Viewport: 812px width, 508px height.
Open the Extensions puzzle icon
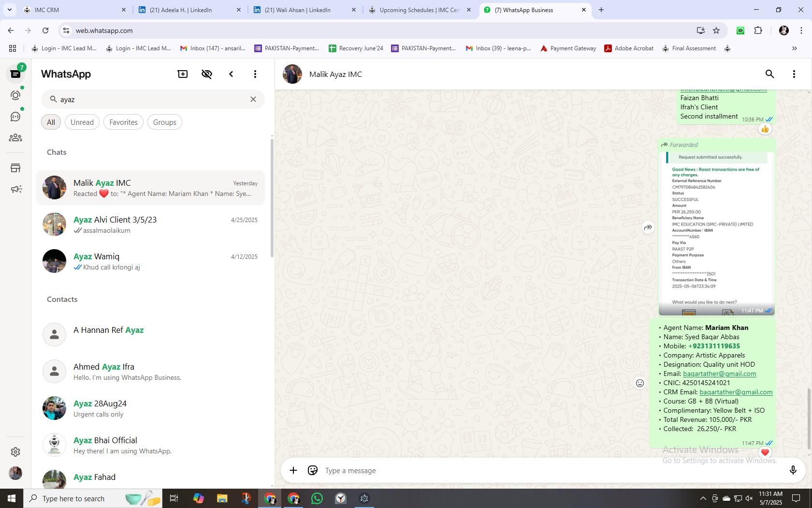tap(758, 30)
